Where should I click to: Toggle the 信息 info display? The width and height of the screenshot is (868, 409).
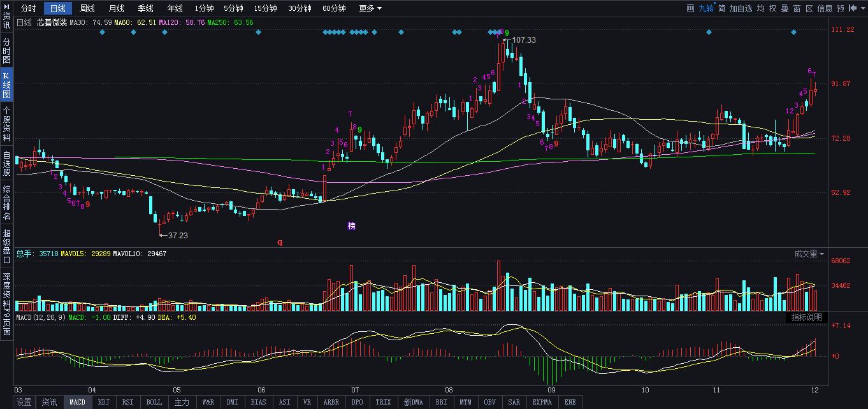tap(825, 8)
